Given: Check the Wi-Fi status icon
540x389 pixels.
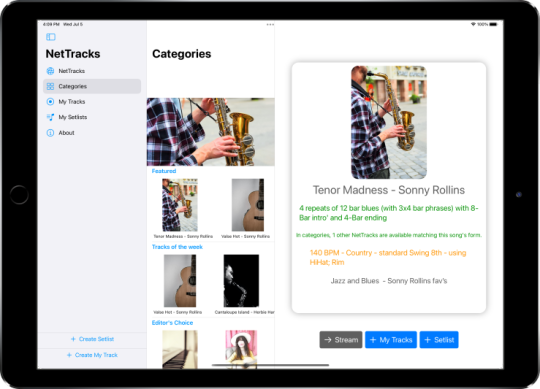Looking at the screenshot, I should (x=474, y=24).
